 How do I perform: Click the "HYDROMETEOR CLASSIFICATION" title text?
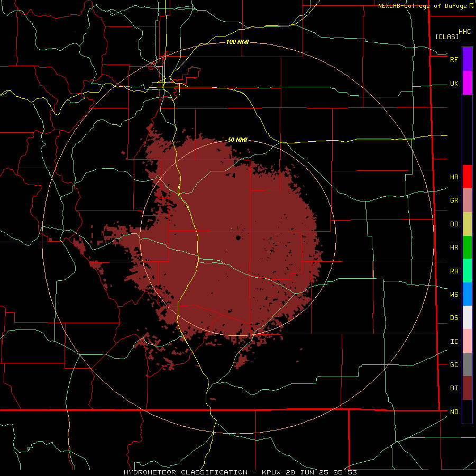(x=186, y=472)
